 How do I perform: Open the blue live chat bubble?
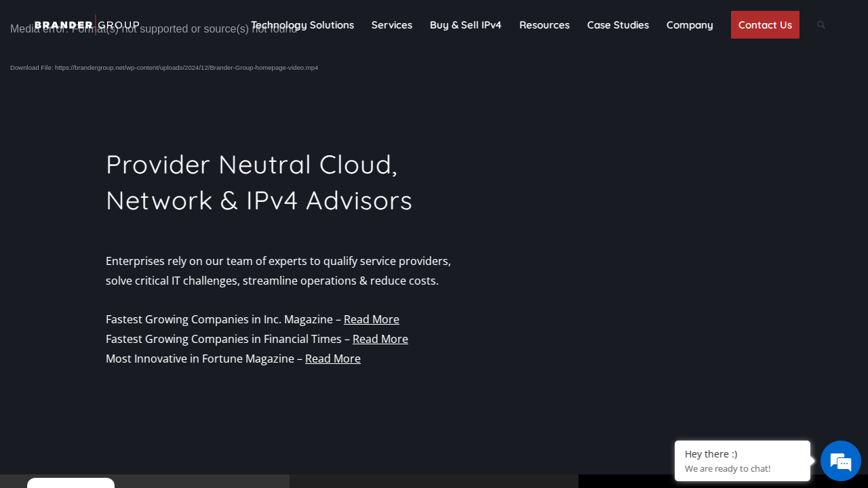coord(841,461)
